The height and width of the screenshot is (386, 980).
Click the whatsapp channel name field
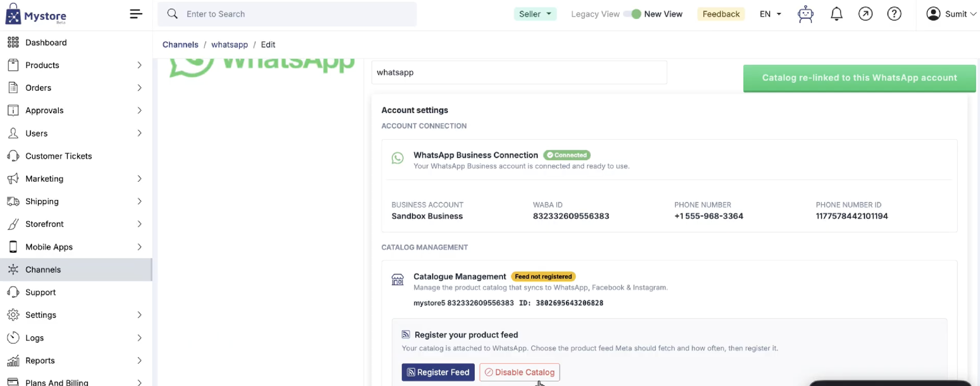[x=519, y=72]
